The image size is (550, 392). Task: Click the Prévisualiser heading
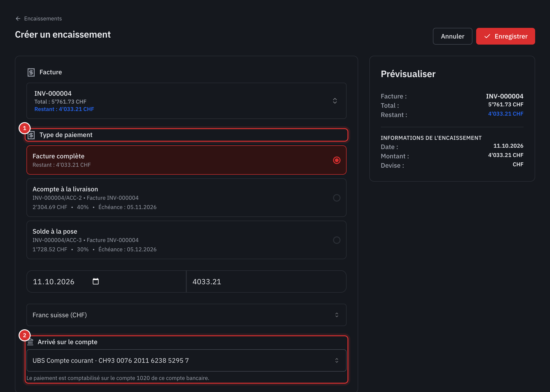click(408, 74)
